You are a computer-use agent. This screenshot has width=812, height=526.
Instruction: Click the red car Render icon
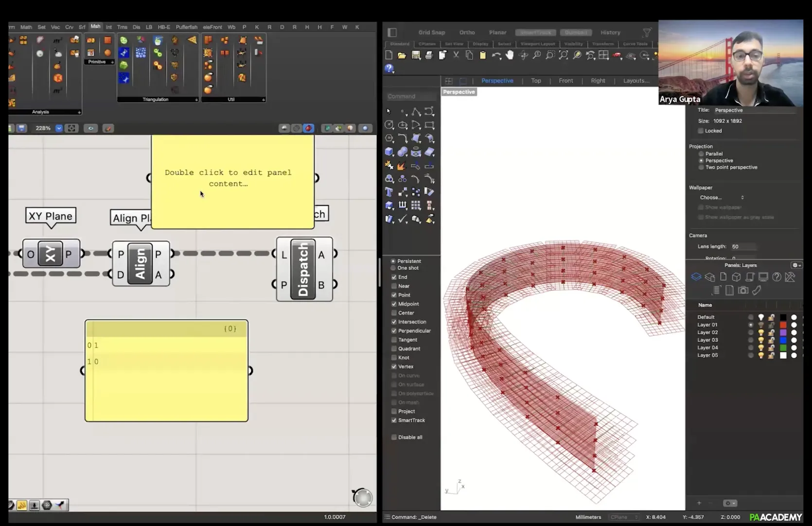[617, 55]
